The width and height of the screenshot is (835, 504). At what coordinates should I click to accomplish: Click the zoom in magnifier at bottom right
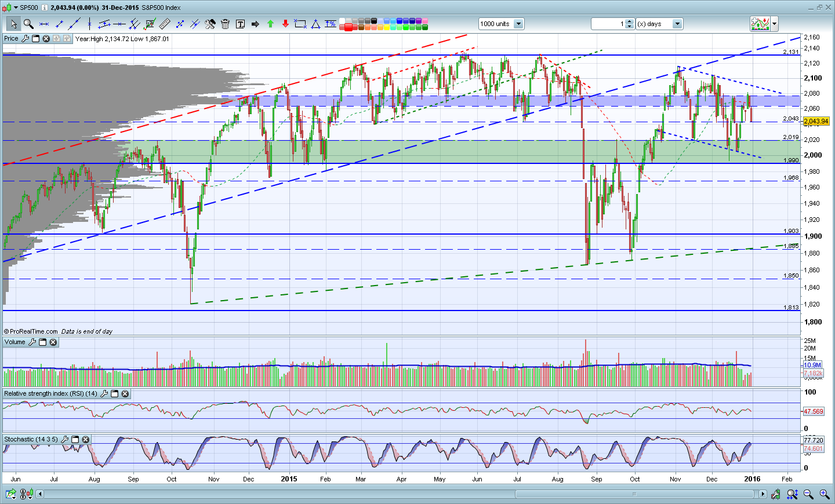825,494
